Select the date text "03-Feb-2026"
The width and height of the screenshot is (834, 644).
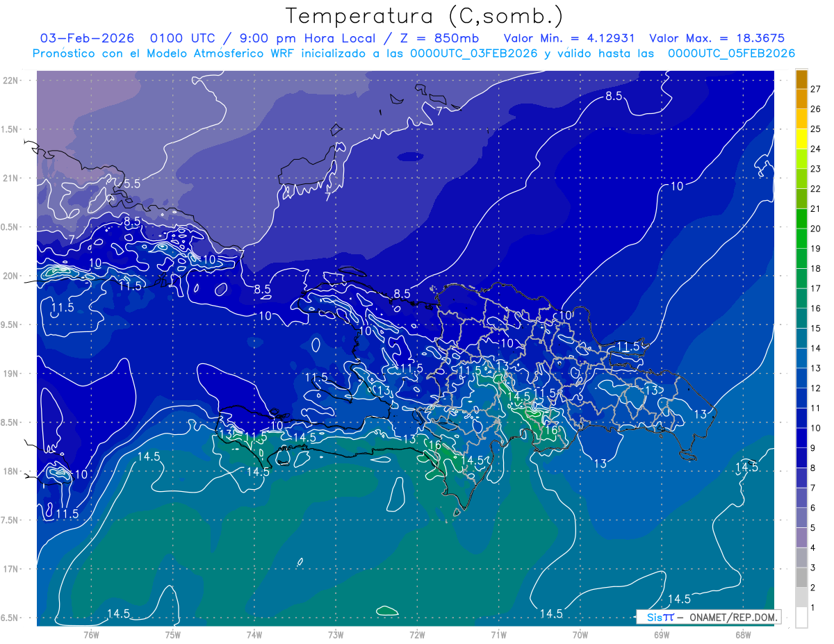click(x=87, y=38)
